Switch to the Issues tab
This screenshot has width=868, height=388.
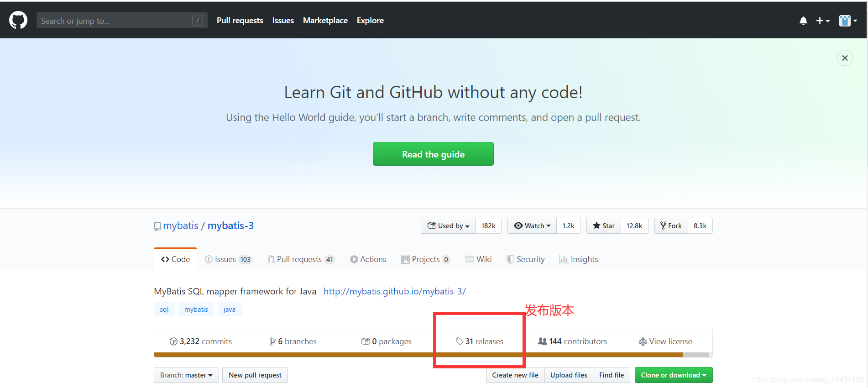[228, 259]
